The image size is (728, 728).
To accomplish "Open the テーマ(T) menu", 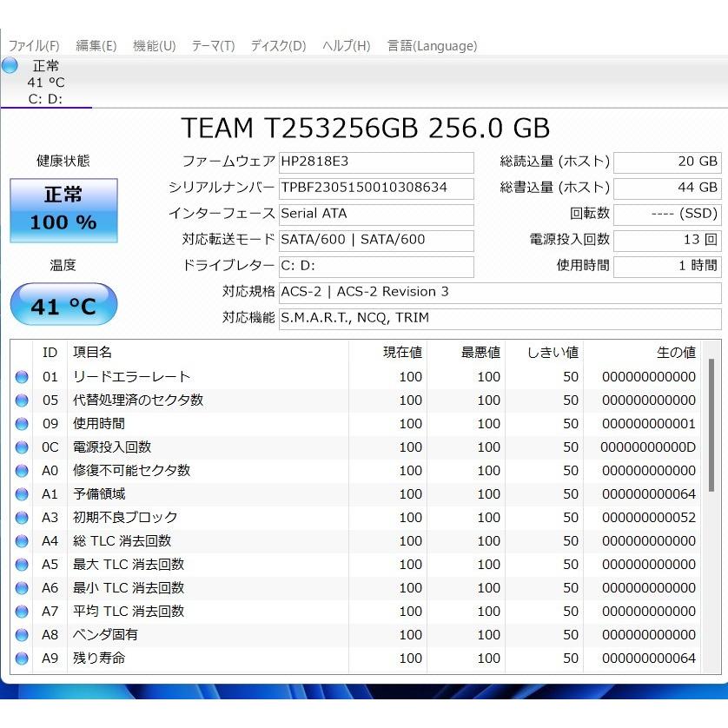I will (x=212, y=46).
